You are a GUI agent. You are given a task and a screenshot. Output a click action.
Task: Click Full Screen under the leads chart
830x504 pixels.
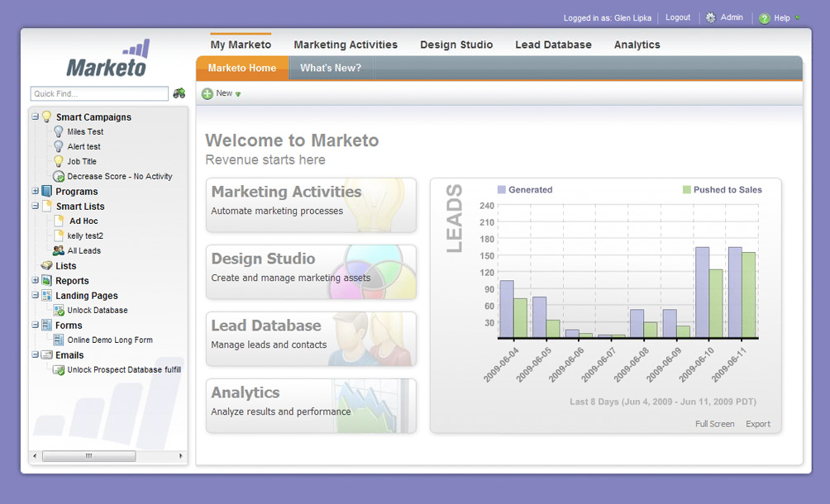pyautogui.click(x=714, y=424)
